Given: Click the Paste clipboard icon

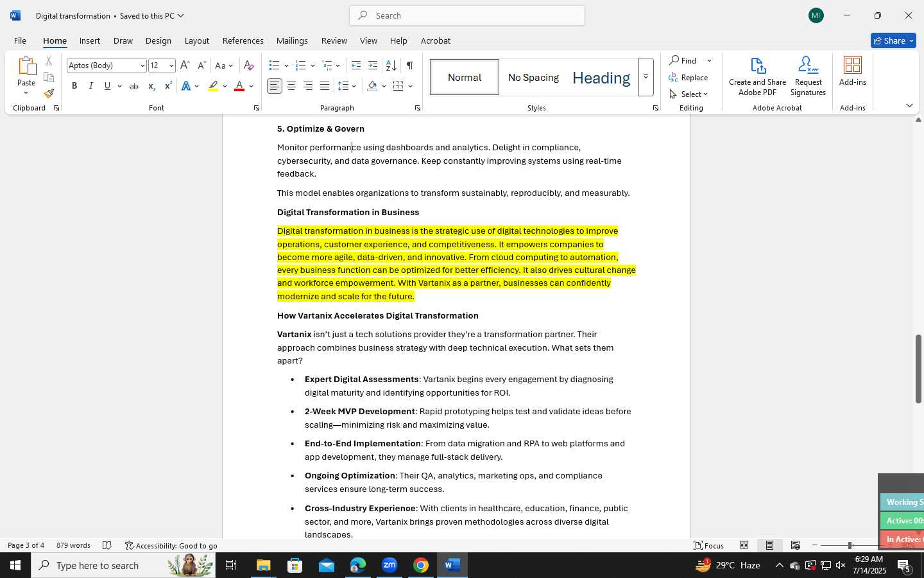Looking at the screenshot, I should click(26, 66).
